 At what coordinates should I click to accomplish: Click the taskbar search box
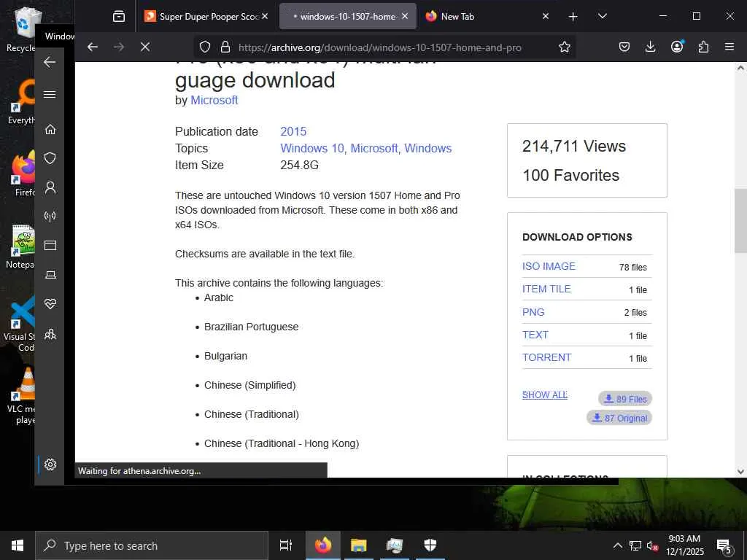click(152, 545)
